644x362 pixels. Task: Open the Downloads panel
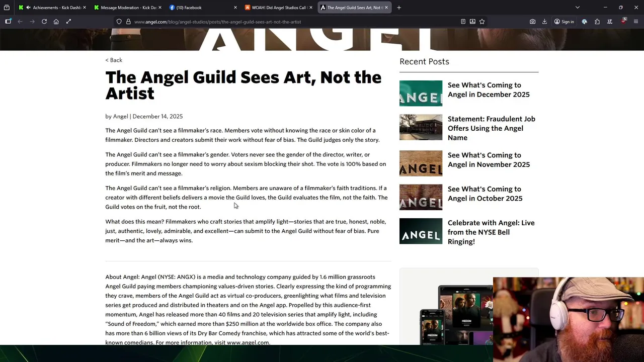tap(544, 22)
